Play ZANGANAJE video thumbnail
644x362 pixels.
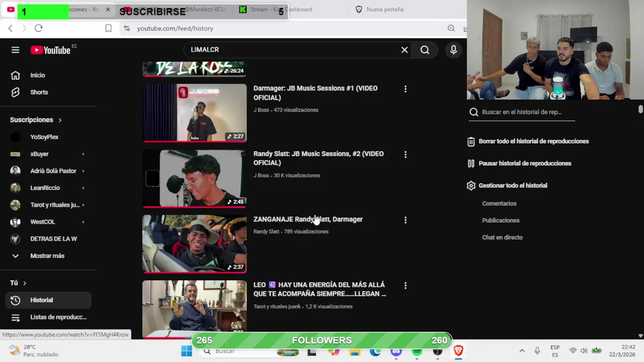[195, 244]
